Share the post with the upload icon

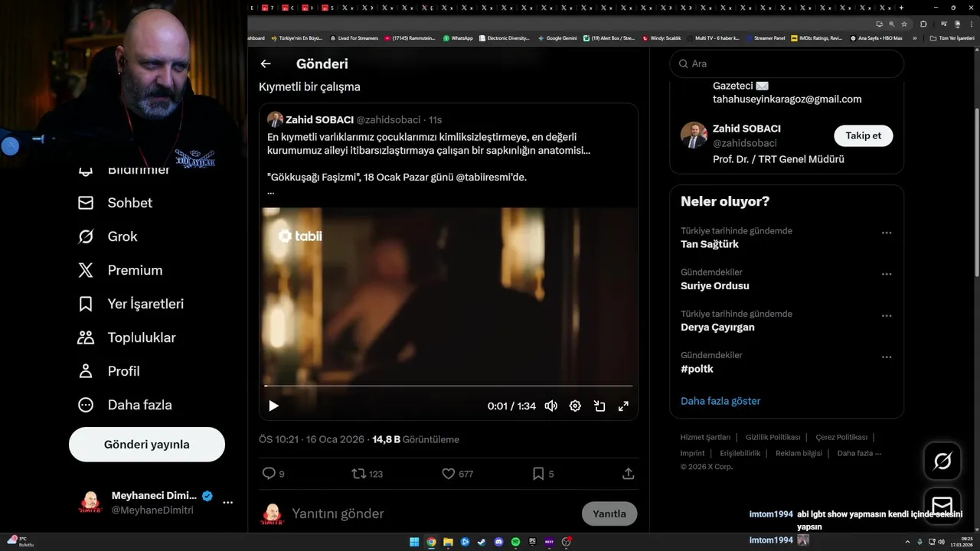[629, 474]
